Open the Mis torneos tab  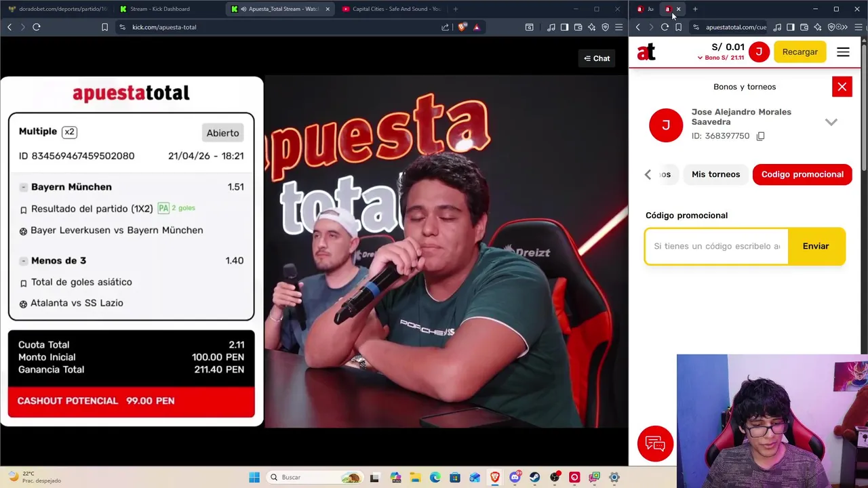tap(715, 174)
